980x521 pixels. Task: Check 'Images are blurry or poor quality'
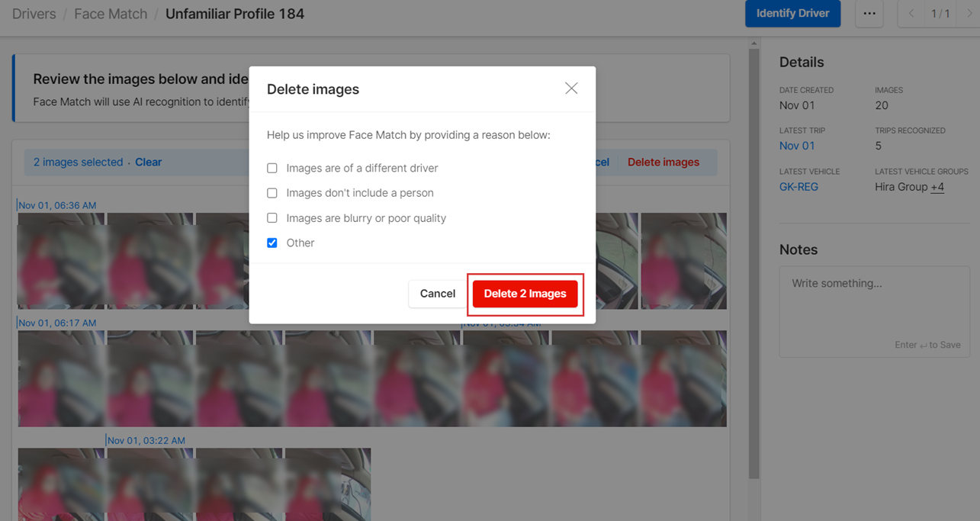pyautogui.click(x=272, y=218)
